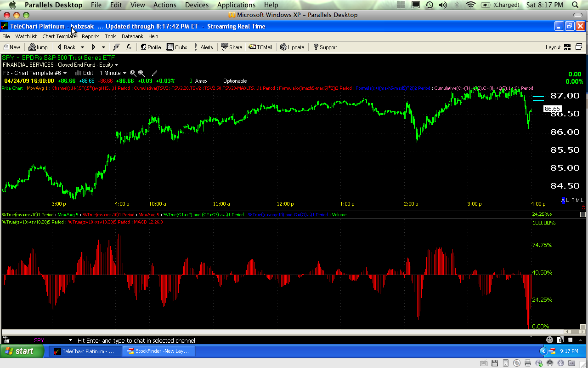Select the T scaling toggle
This screenshot has width=588, height=368.
coord(572,200)
